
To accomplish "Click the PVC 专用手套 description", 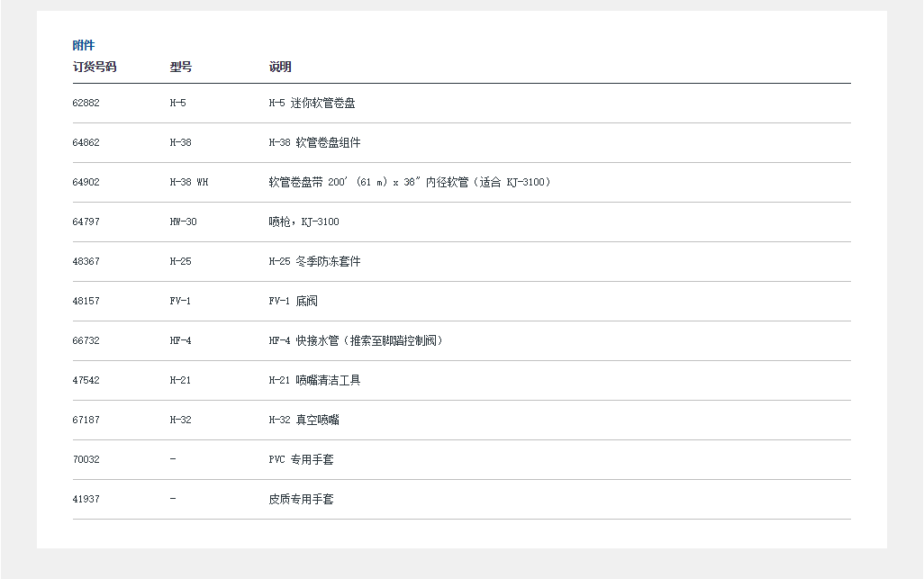I will 301,460.
